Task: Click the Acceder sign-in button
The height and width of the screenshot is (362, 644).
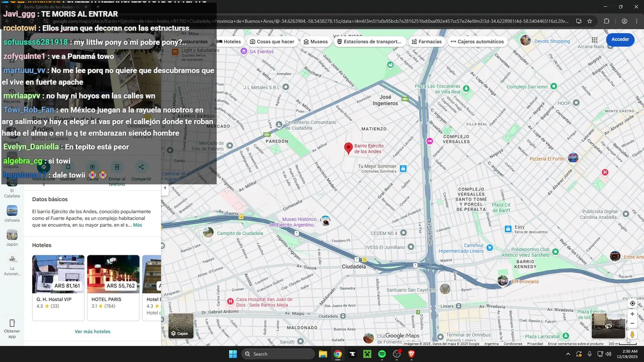Action: pos(620,39)
